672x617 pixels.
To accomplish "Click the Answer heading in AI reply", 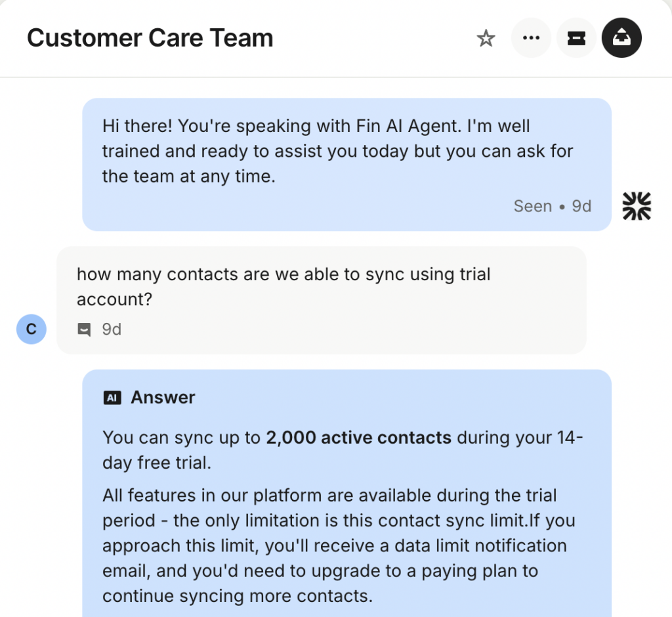I will coord(163,398).
